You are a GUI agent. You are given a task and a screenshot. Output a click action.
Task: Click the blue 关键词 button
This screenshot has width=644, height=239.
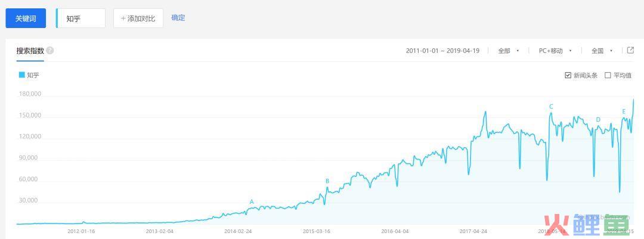point(26,18)
